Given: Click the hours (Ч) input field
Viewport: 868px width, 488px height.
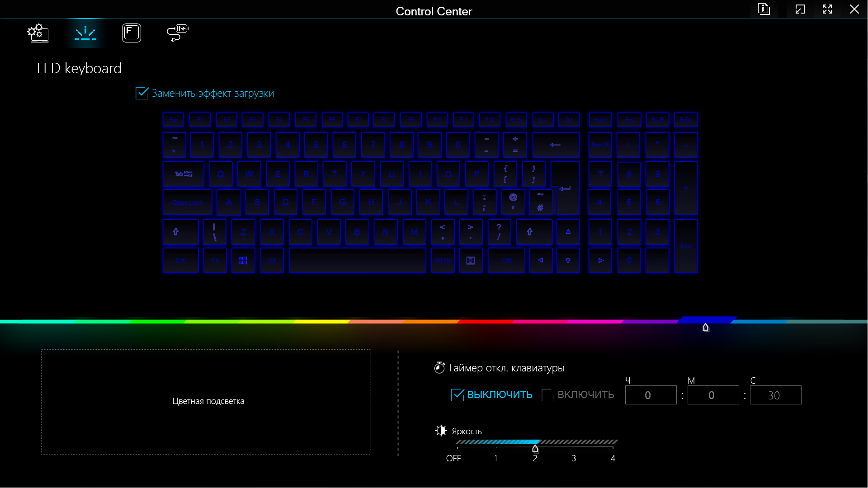Looking at the screenshot, I should click(x=651, y=395).
